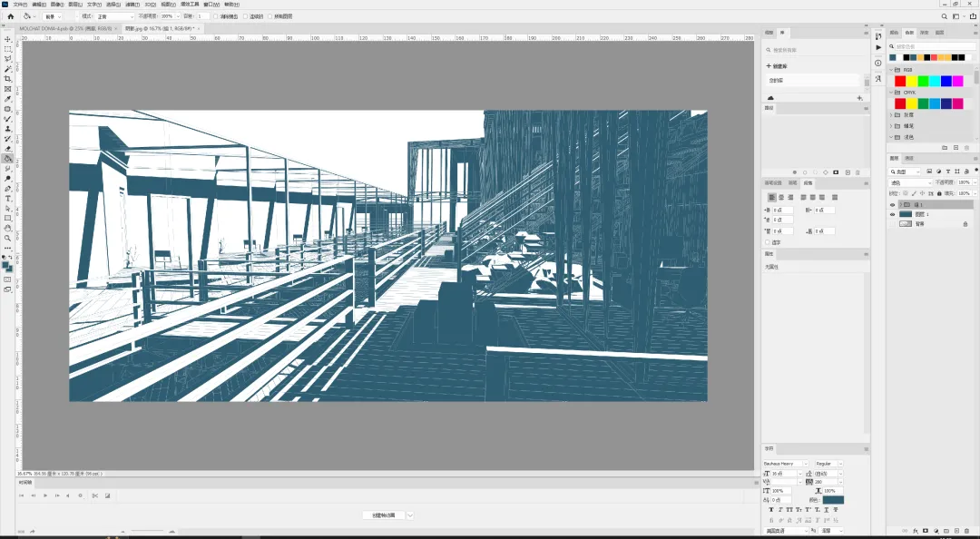The width and height of the screenshot is (980, 539).
Task: Select the Magic Wand tool
Action: point(7,69)
